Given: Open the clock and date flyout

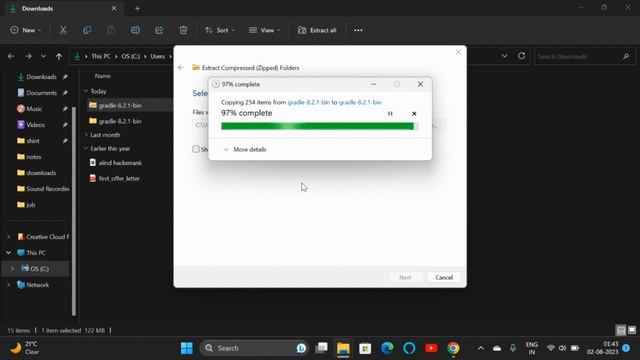Looking at the screenshot, I should [603, 348].
